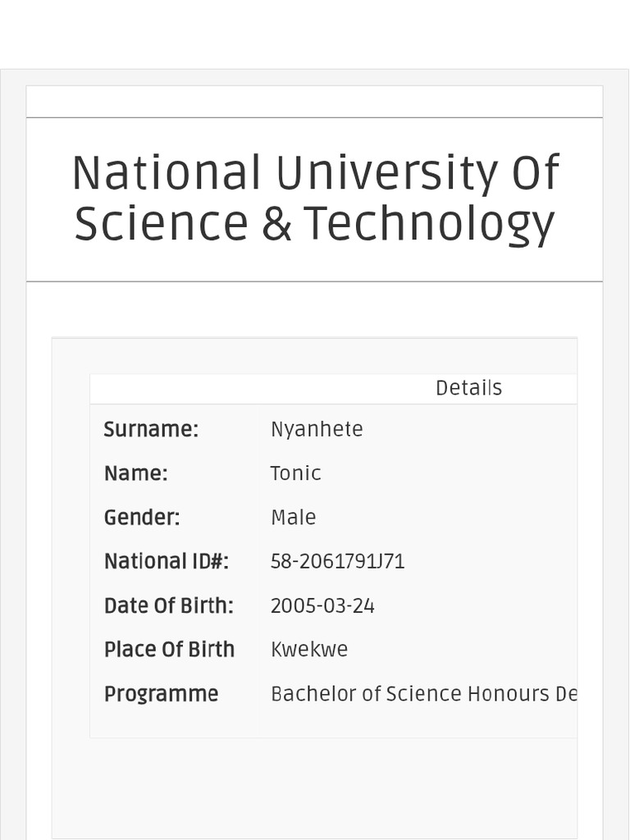Select the surname value Nyanhete

point(317,429)
